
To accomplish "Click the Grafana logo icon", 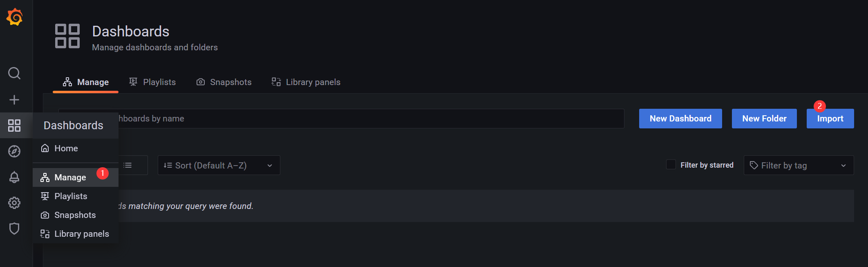I will click(15, 17).
